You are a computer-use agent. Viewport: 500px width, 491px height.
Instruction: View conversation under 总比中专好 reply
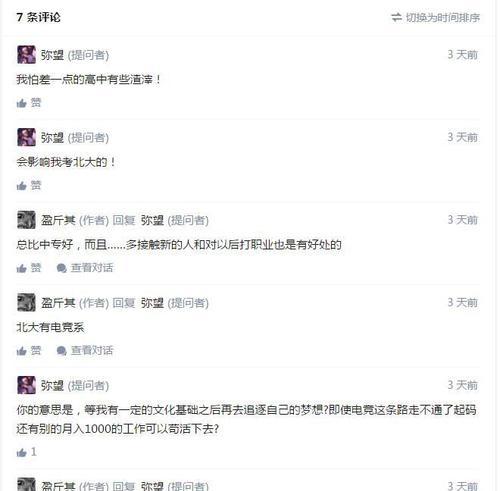pyautogui.click(x=85, y=268)
